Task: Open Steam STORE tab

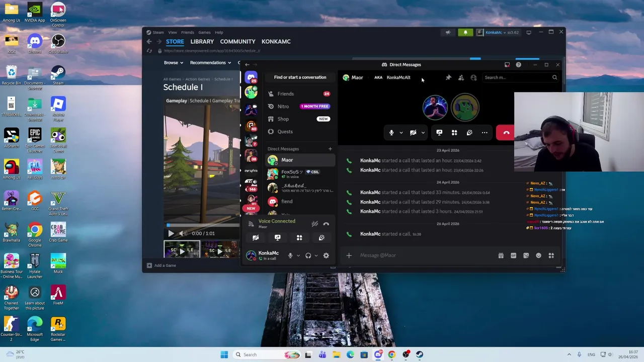Action: click(175, 42)
